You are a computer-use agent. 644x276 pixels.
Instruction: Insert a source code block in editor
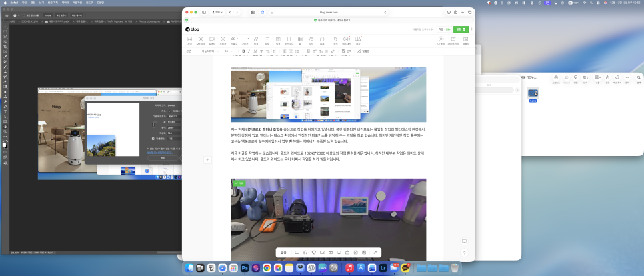pos(289,40)
